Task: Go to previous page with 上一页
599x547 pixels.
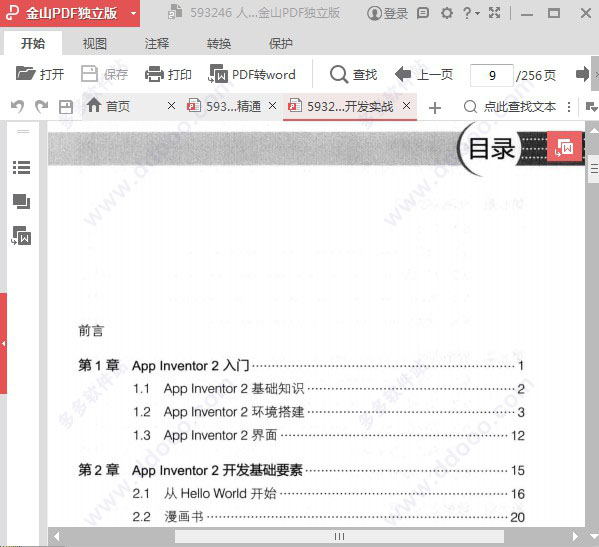Action: coord(424,74)
